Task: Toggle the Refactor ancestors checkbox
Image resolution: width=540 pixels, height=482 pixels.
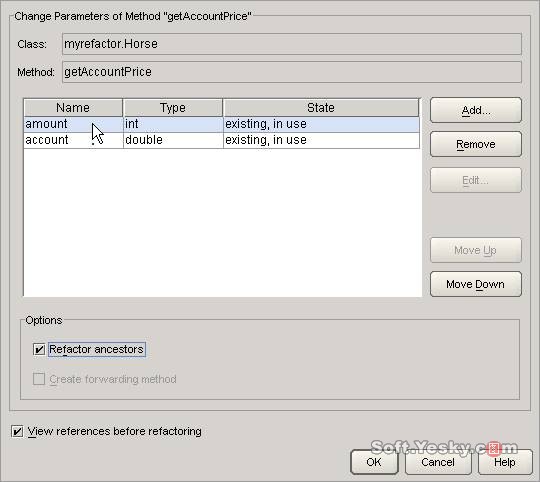Action: click(39, 349)
